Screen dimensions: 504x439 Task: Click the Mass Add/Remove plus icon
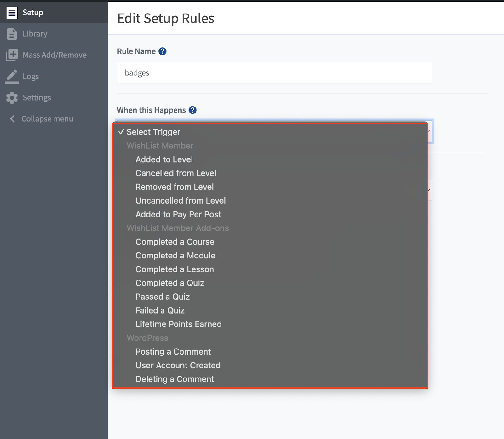point(12,55)
